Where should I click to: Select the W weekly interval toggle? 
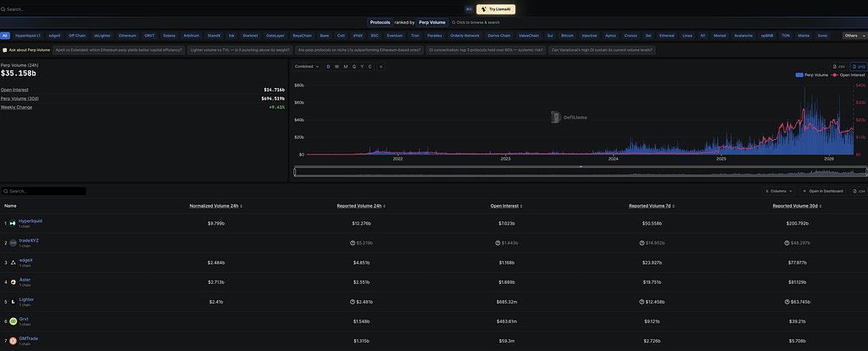337,66
